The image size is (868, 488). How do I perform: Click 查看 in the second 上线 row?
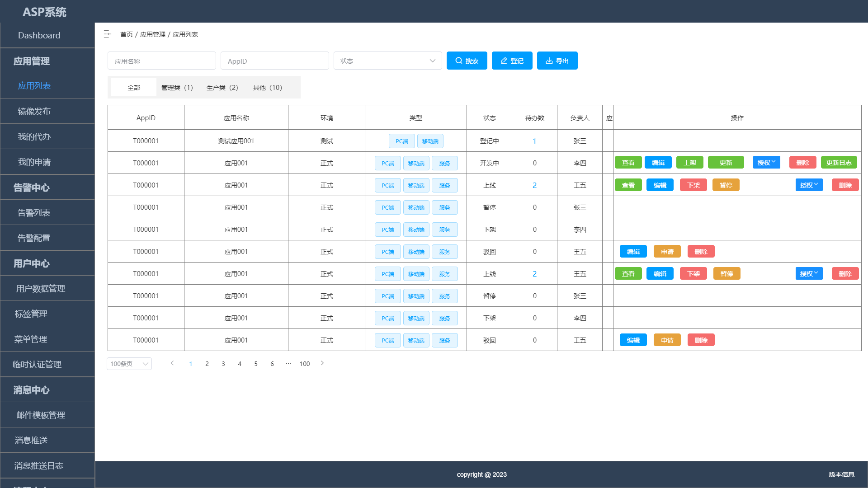click(x=628, y=274)
